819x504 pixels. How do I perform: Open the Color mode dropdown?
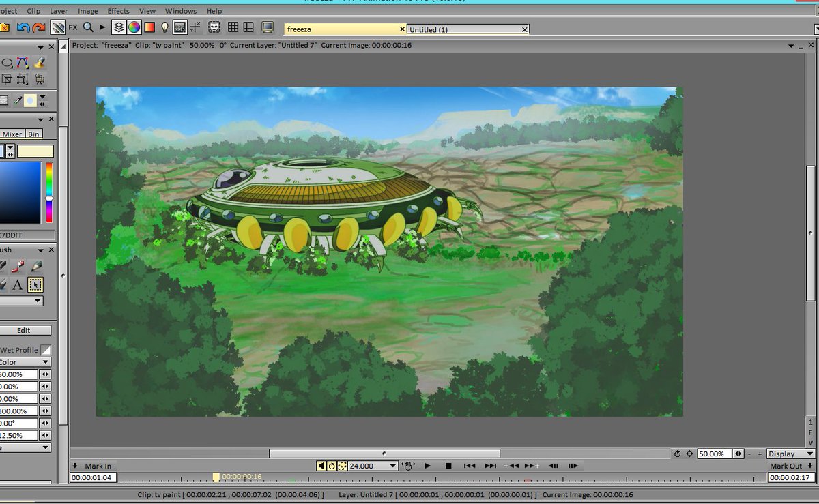pos(25,362)
